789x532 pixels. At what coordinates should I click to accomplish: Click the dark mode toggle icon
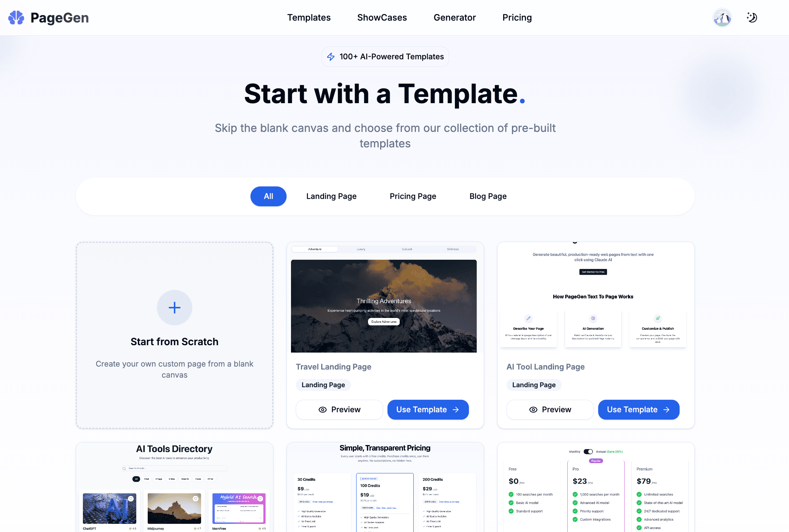click(750, 17)
